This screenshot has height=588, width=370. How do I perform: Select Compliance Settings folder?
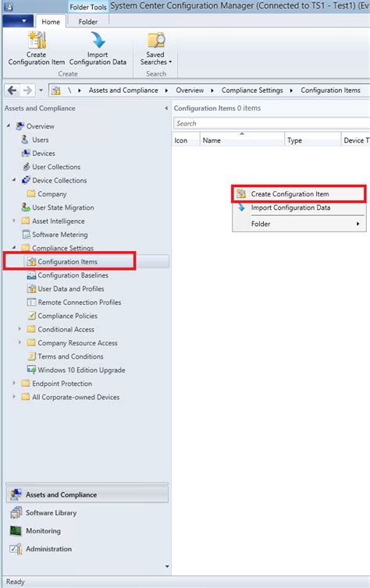point(26,248)
